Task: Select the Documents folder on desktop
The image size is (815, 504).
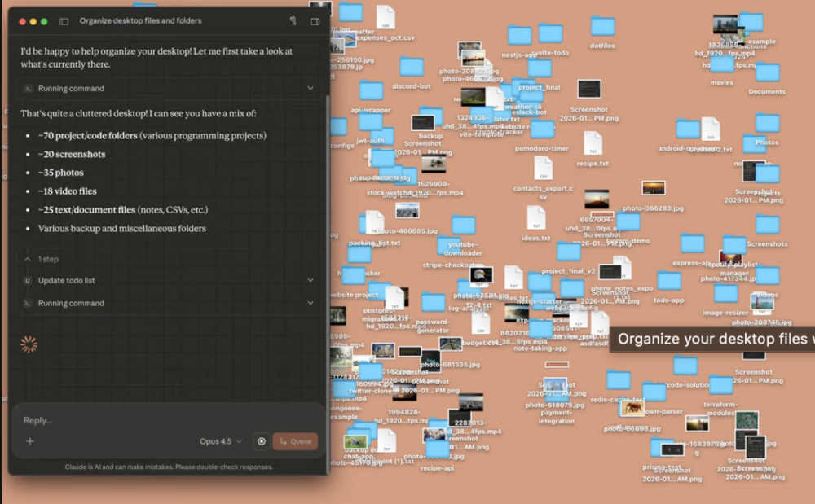Action: 767,74
